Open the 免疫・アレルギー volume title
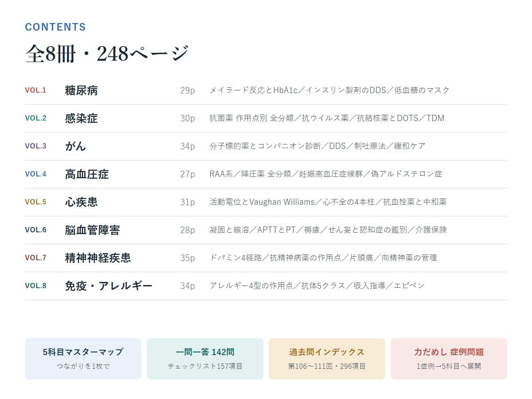This screenshot has width=532, height=399. point(109,286)
